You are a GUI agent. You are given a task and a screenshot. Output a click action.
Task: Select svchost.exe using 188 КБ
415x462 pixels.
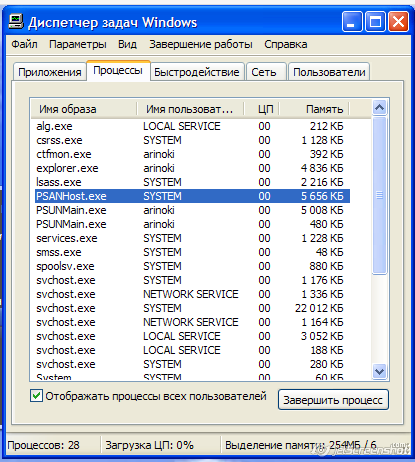point(192,350)
